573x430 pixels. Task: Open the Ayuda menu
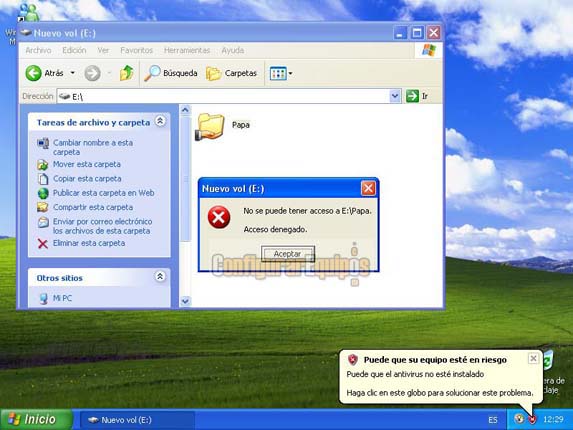233,50
